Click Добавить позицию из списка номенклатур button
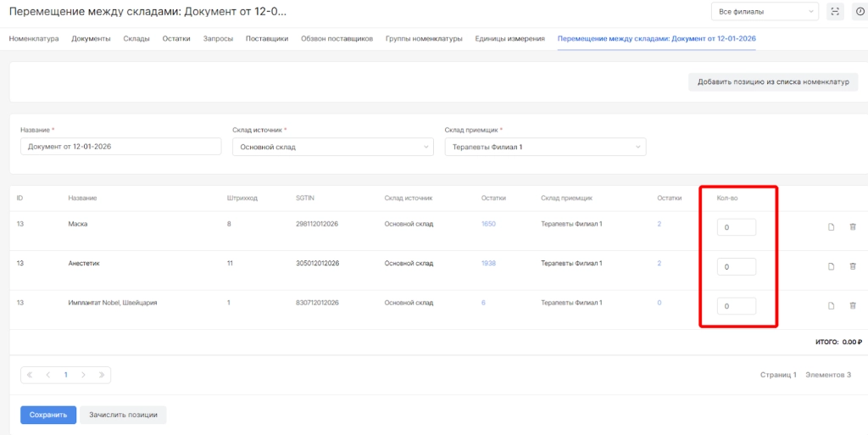This screenshot has height=435, width=868. point(773,82)
